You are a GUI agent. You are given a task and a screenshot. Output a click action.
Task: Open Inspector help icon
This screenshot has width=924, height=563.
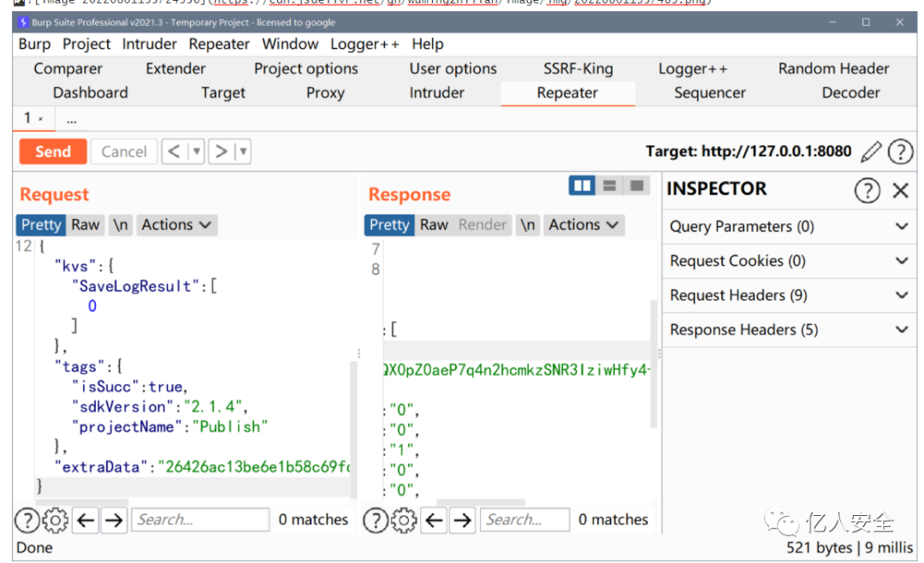coord(867,191)
